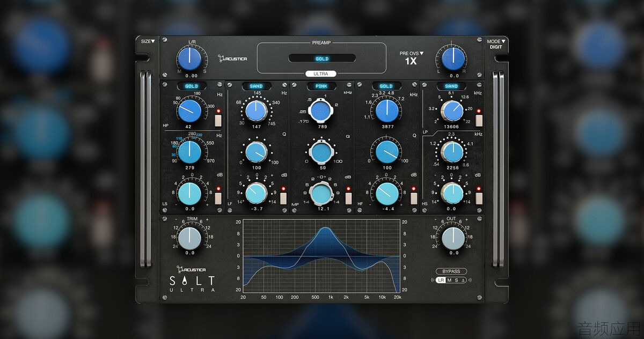
Task: Click the HF band Q knob
Action: pyautogui.click(x=387, y=152)
